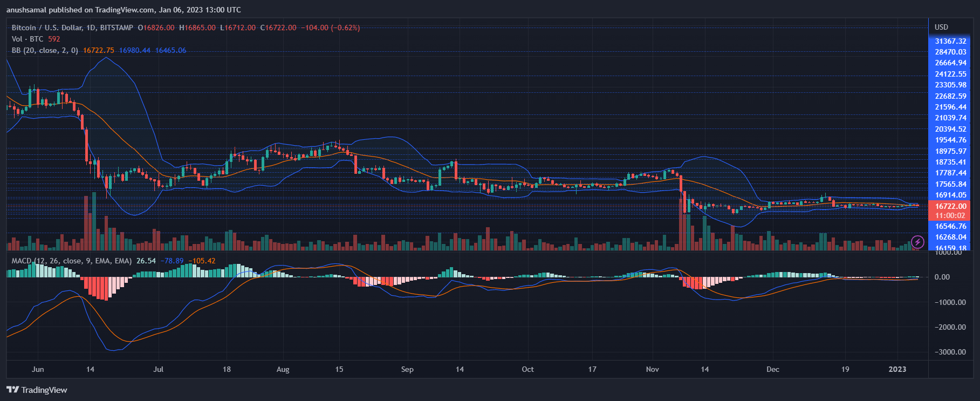Select the BB (20, close, 2, 0) indicator label
The image size is (980, 401).
pos(45,50)
